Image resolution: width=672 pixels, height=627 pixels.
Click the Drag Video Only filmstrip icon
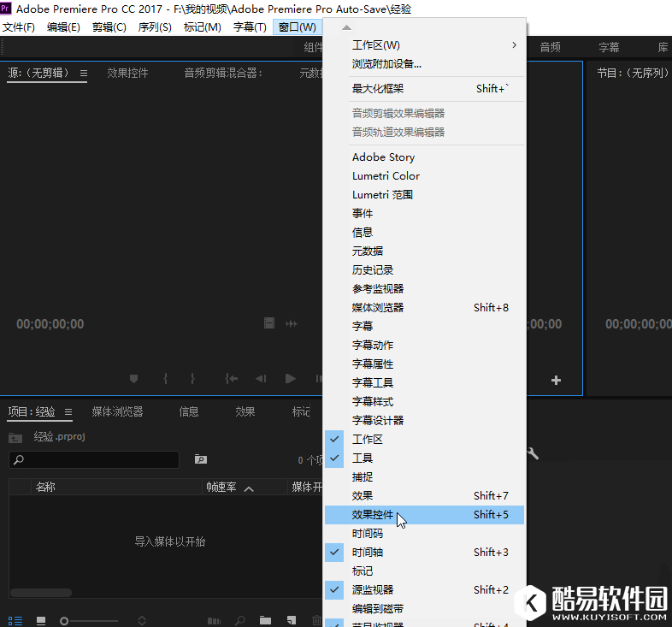pyautogui.click(x=269, y=323)
